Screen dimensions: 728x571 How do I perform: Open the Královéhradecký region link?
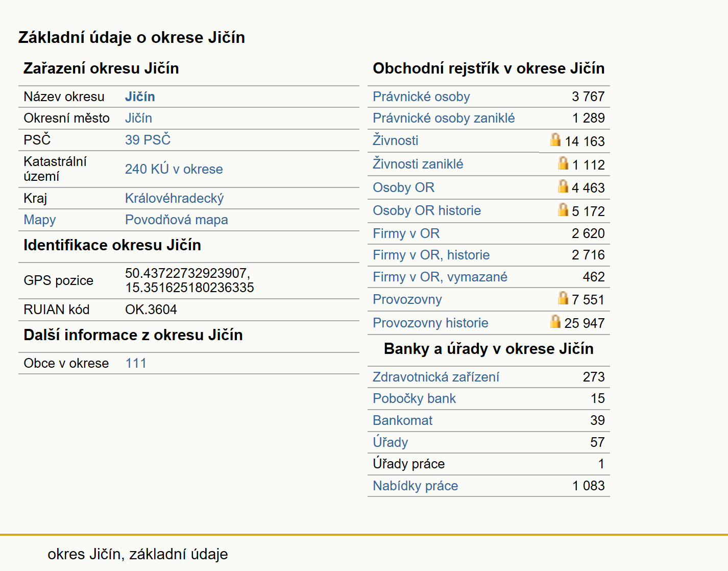[174, 198]
